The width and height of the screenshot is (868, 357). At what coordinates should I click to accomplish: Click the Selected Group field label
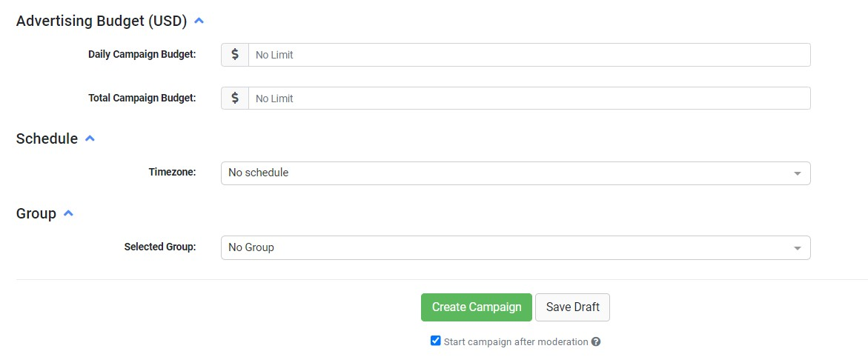(160, 247)
